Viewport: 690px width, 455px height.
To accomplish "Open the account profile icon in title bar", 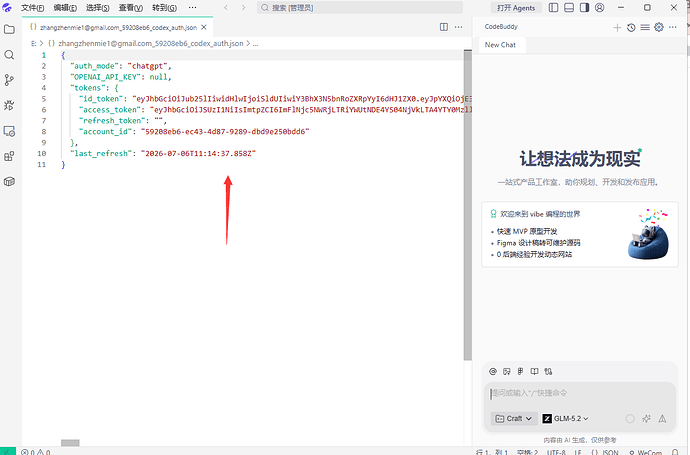I will [599, 7].
